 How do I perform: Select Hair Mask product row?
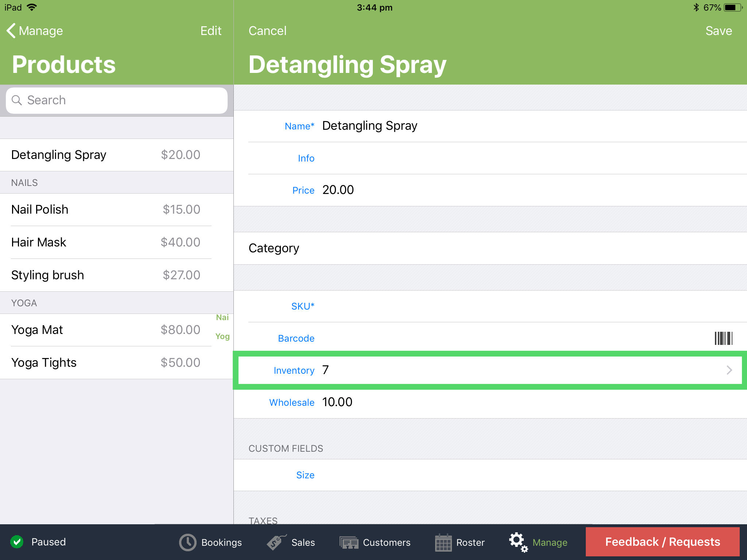tap(117, 242)
